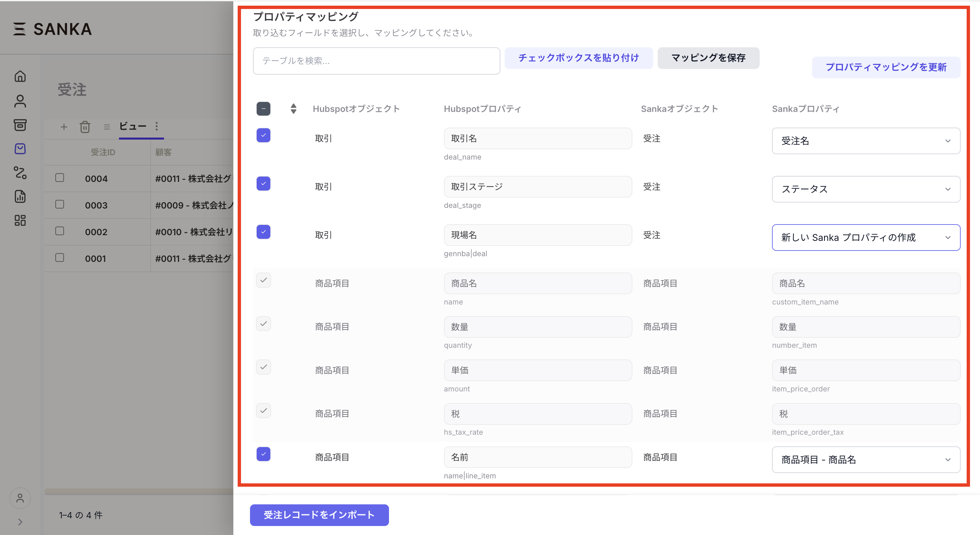Open the contacts person icon
Viewport: 980px width, 535px height.
point(20,101)
